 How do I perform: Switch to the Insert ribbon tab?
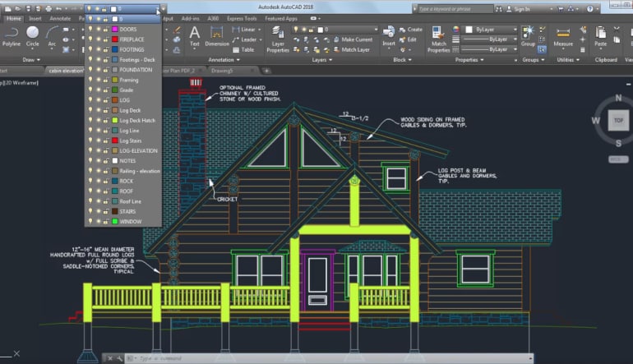coord(35,19)
